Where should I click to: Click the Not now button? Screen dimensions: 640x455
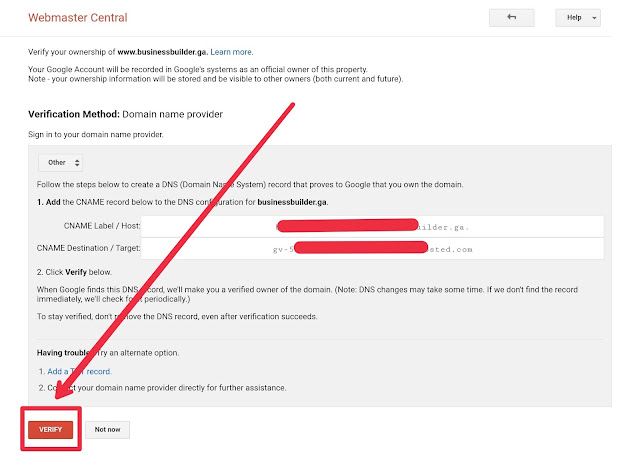pyautogui.click(x=107, y=430)
